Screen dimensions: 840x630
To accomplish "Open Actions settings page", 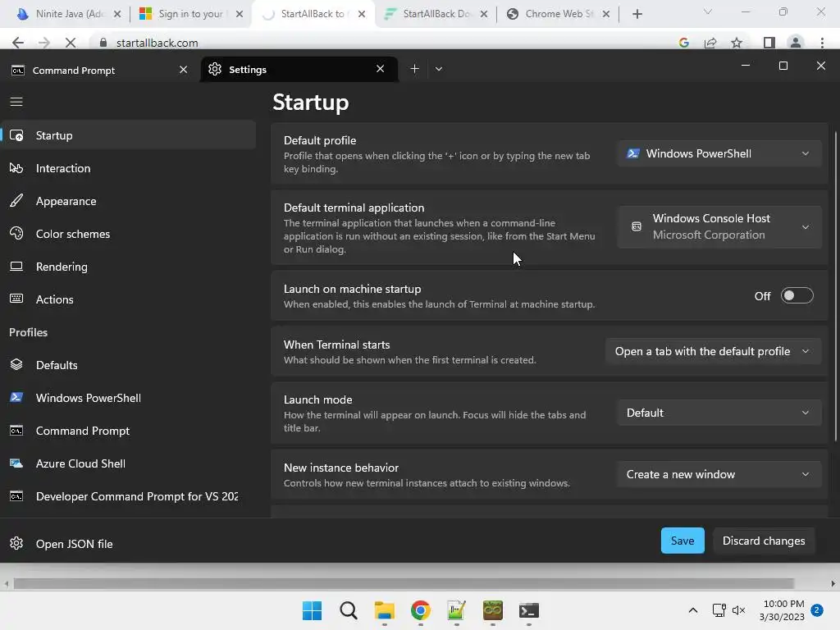I will [x=129, y=299].
